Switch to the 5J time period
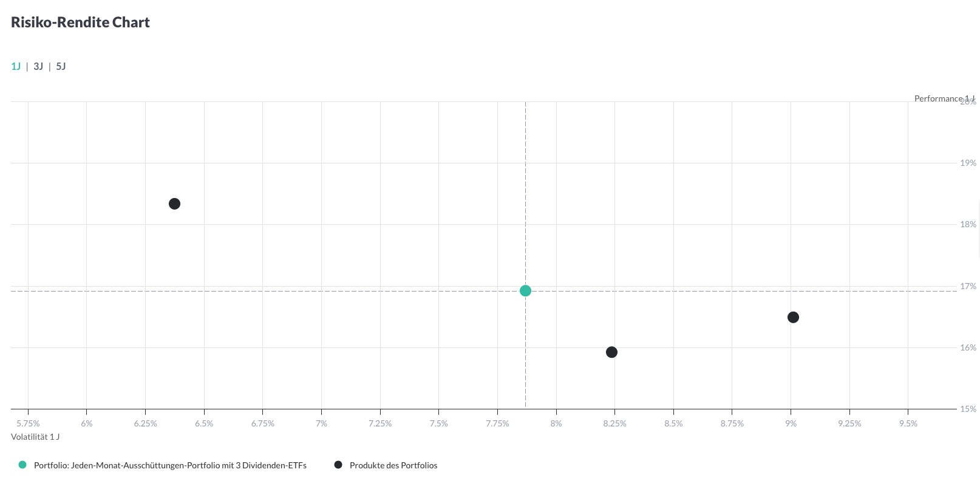980x492 pixels. pos(61,66)
